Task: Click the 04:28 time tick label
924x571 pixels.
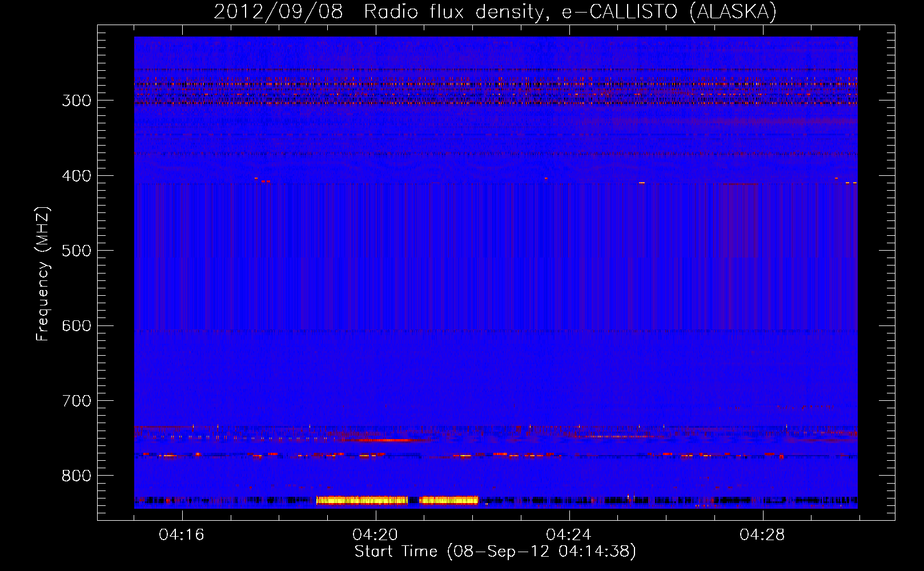Action: click(x=762, y=535)
